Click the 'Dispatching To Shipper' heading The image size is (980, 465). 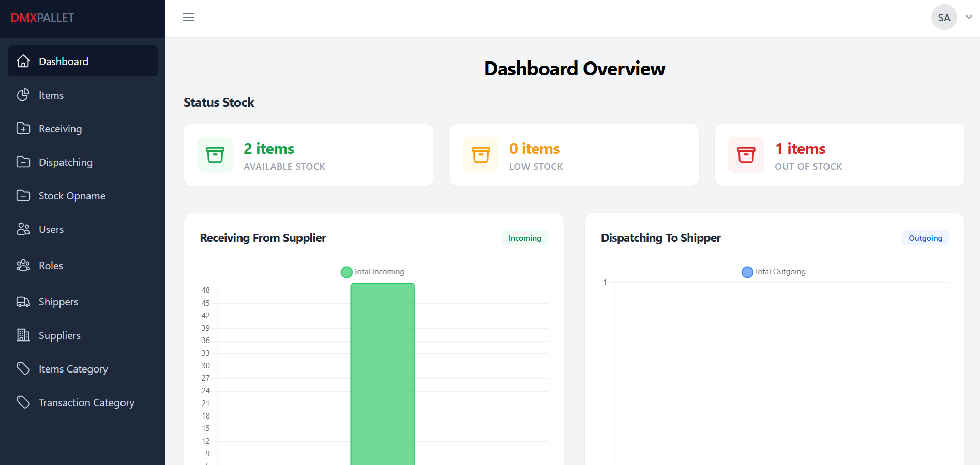(660, 238)
